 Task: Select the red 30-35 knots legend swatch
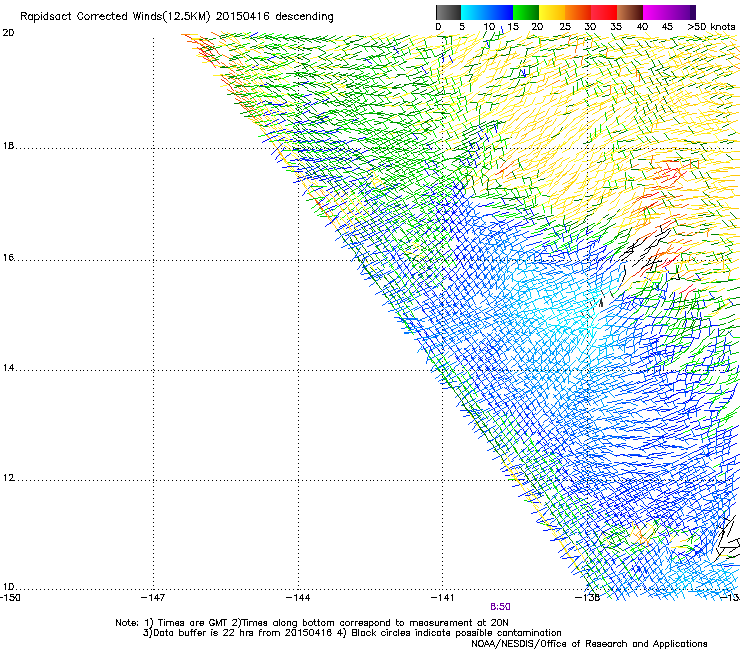point(604,12)
